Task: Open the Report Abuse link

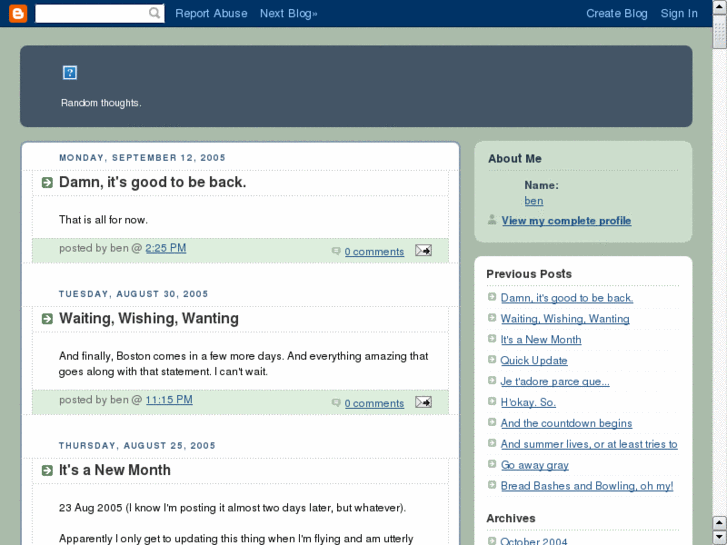Action: point(211,13)
